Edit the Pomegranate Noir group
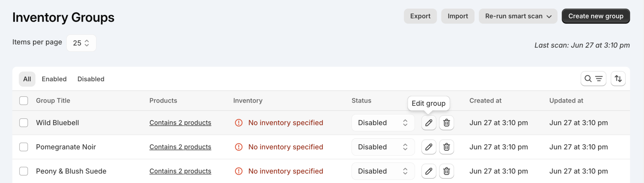This screenshot has width=644, height=183. [x=428, y=147]
